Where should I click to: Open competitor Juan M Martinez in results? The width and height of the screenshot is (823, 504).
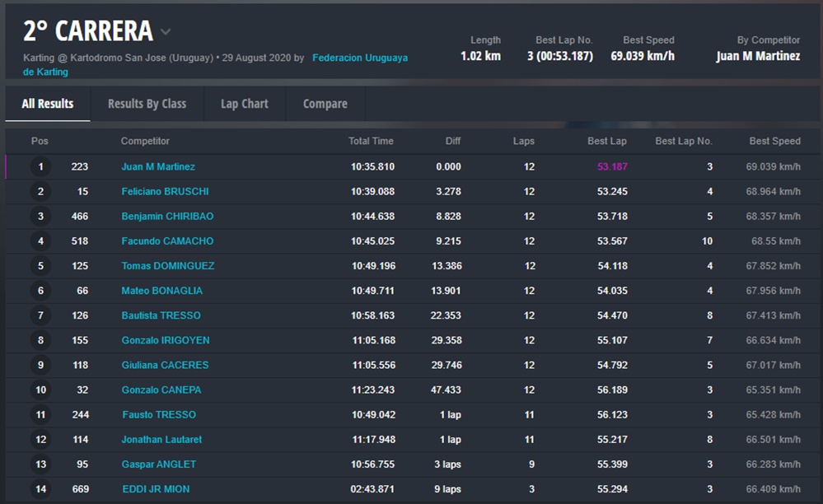(x=158, y=167)
